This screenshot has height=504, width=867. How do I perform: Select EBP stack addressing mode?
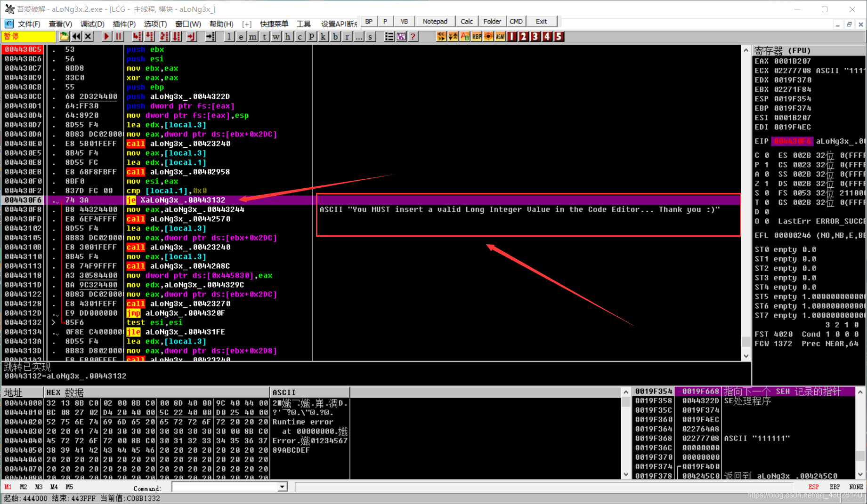(x=835, y=487)
